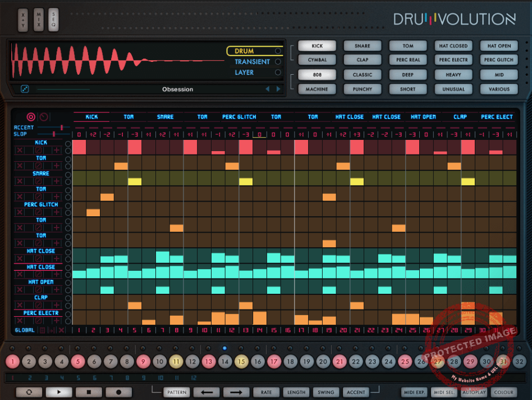Toggle the upper circle beside KICK track
The width and height of the screenshot is (532, 400).
pos(68,144)
